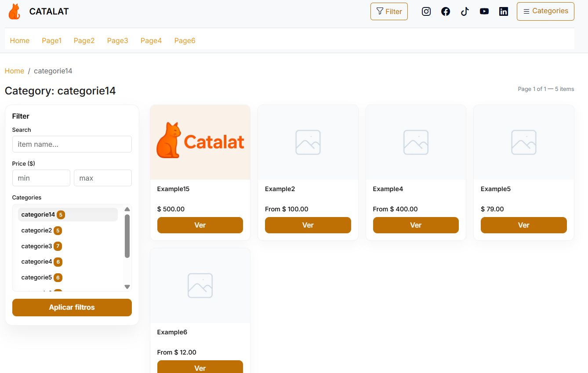Open the TikTok social link
Viewport: 588px width, 373px height.
[x=465, y=11]
